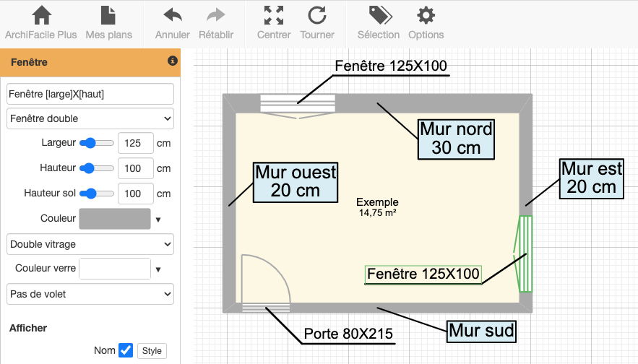Click the gray Couleur swatch
Image resolution: width=638 pixels, height=364 pixels.
tap(114, 218)
